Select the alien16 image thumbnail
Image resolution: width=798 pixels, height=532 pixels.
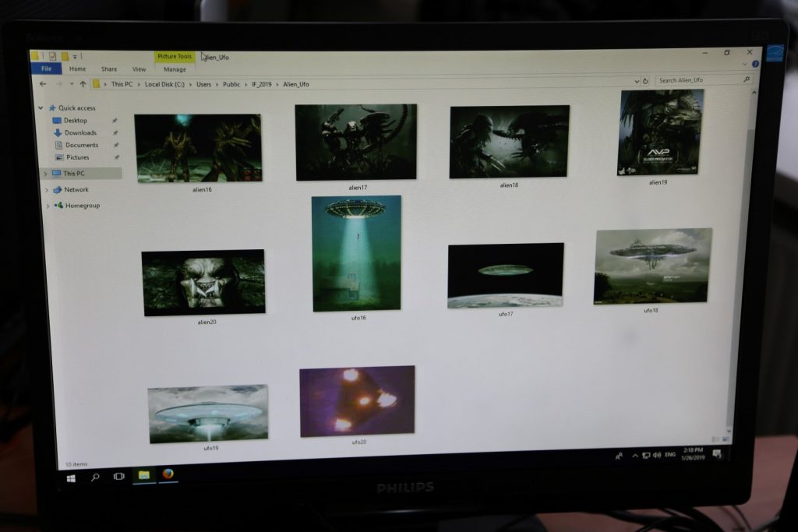point(199,148)
